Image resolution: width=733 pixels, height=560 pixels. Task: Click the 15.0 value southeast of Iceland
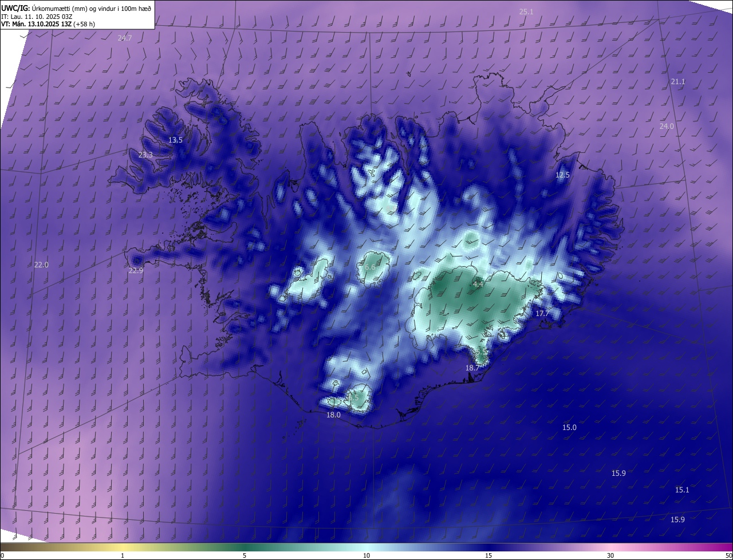(x=569, y=428)
